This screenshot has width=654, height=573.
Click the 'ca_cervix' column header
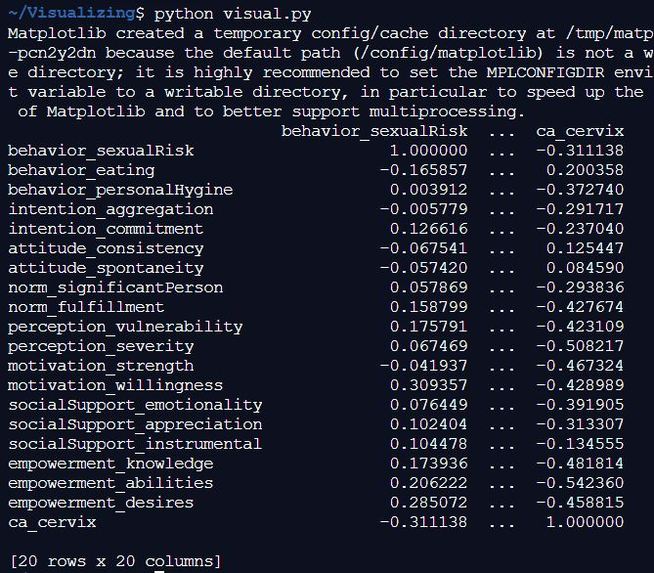click(x=580, y=131)
